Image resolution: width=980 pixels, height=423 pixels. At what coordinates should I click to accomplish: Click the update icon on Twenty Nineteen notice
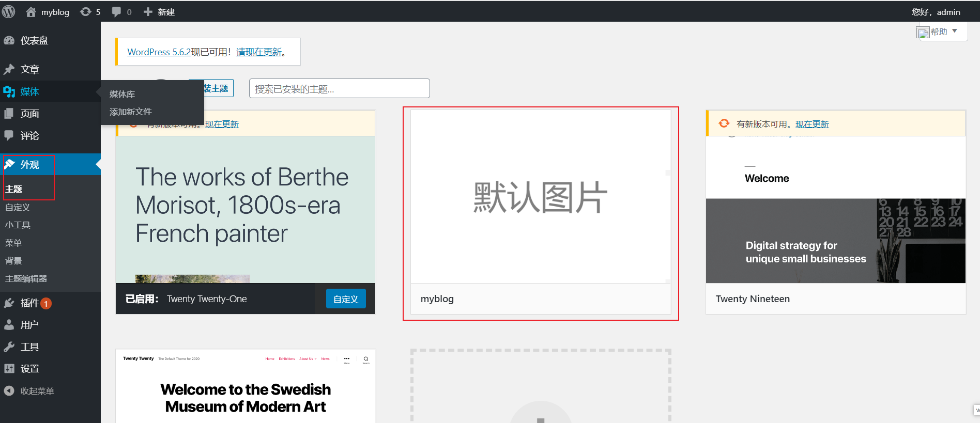pos(724,123)
